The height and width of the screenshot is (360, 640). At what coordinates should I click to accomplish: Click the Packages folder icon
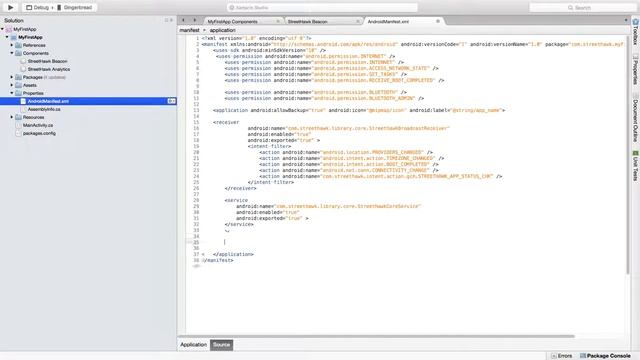[18, 77]
